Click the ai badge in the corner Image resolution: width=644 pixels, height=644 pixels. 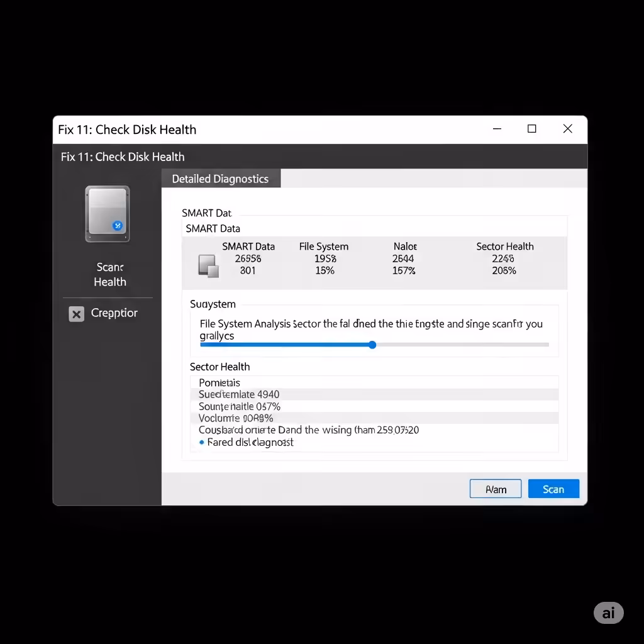click(x=608, y=613)
